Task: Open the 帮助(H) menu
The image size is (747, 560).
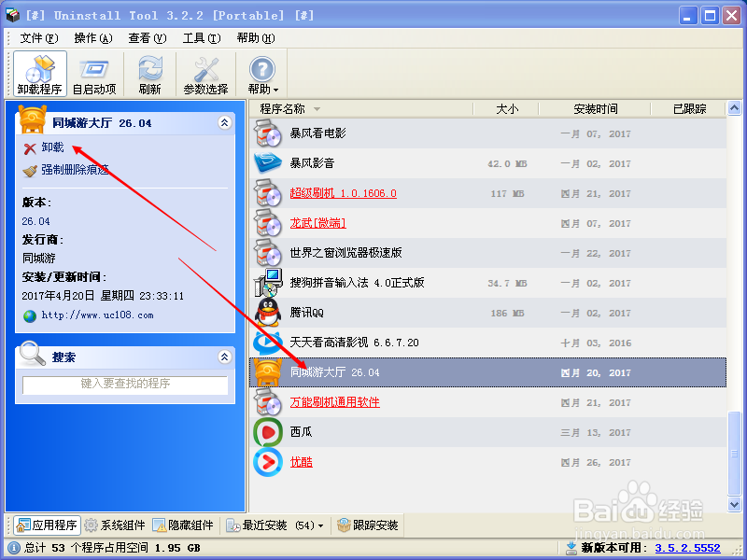Action: click(256, 38)
